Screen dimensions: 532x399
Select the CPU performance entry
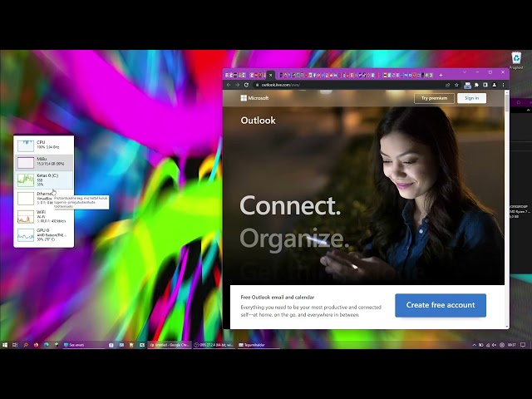click(44, 145)
